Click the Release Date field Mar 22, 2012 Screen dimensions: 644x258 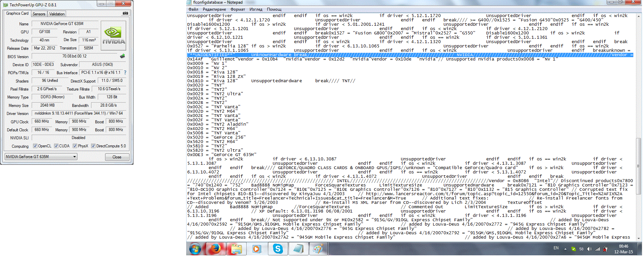pos(45,48)
